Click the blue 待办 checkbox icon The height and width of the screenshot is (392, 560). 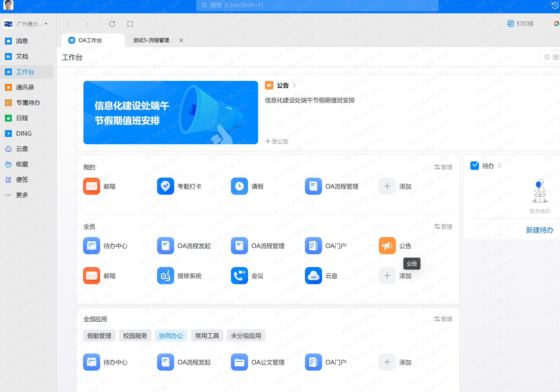[x=474, y=166]
